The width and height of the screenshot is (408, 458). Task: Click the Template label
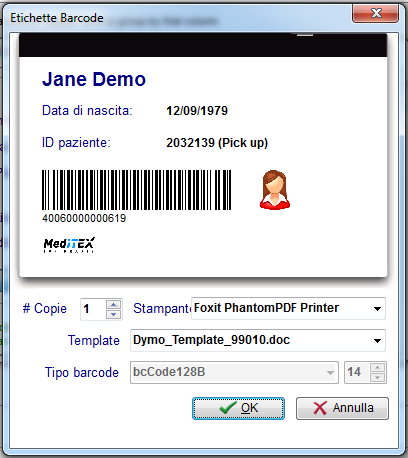(x=94, y=340)
